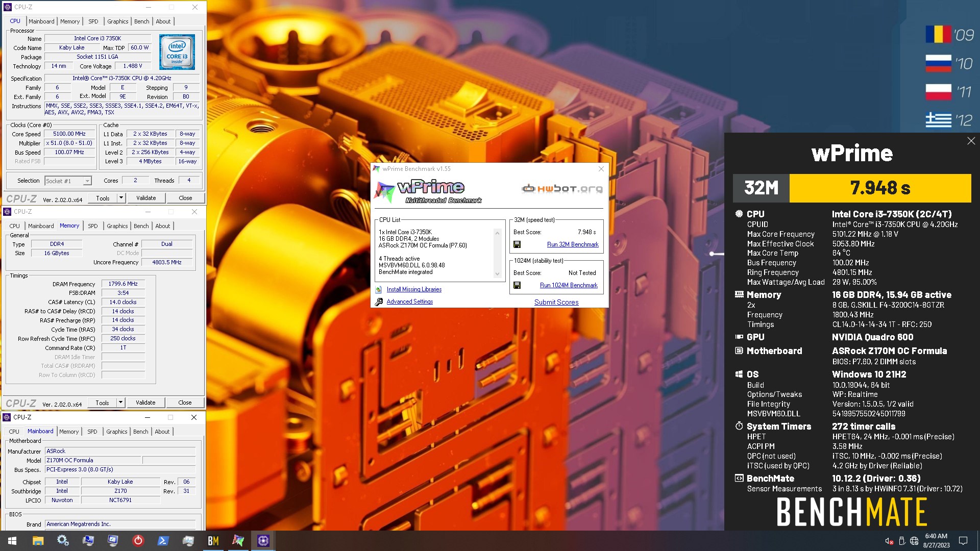Switch to CPU-Z on the taskbar
This screenshot has height=551, width=980.
(x=263, y=541)
